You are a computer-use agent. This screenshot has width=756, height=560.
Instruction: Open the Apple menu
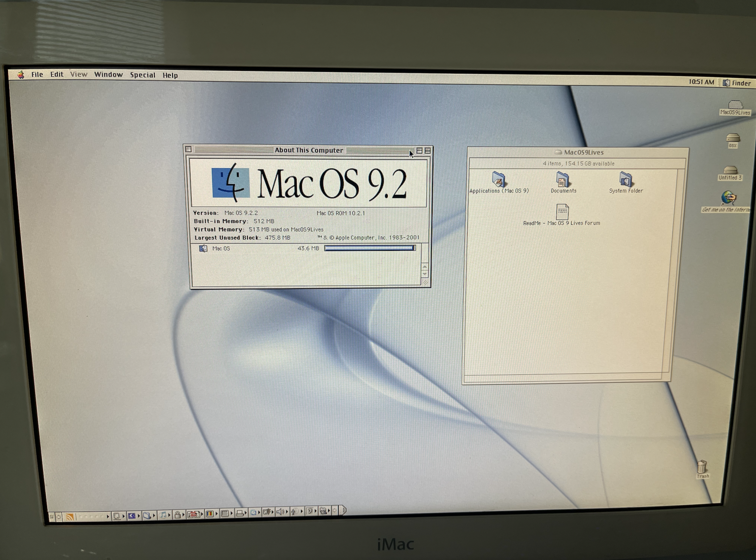[21, 74]
